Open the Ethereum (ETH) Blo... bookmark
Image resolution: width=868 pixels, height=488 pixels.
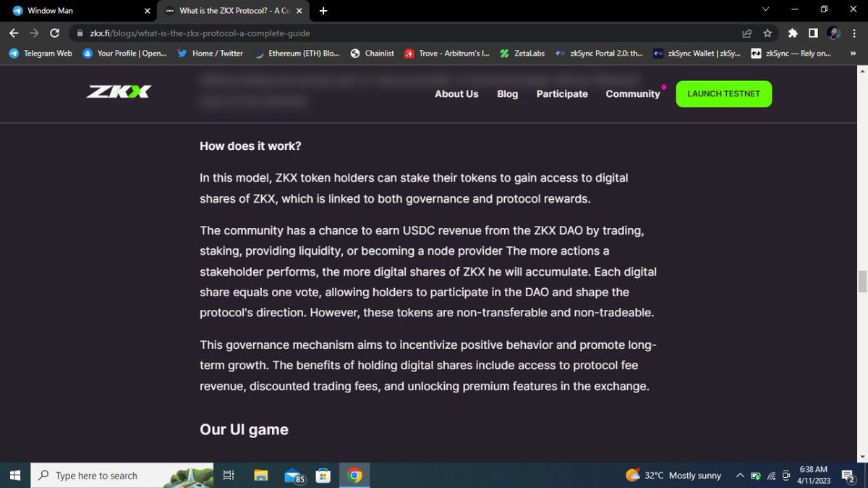click(297, 53)
